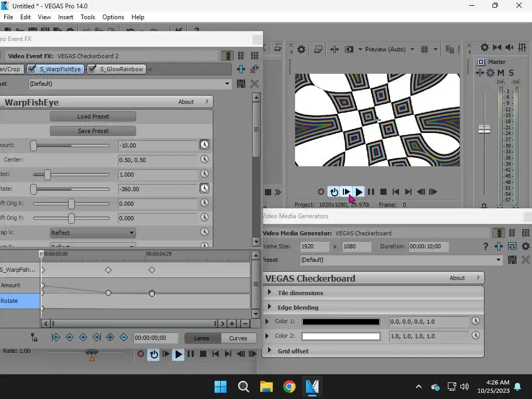Switch to Curves view tab

[238, 338]
